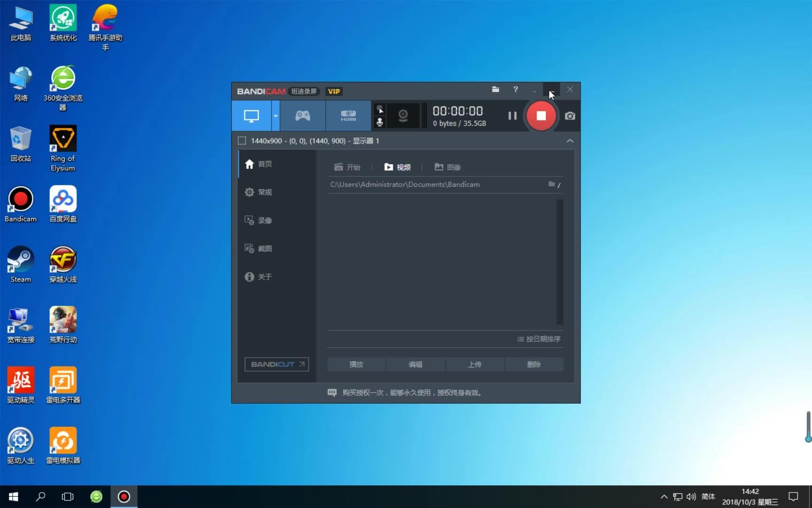
Task: Click the 编辑 edit button
Action: tap(415, 364)
